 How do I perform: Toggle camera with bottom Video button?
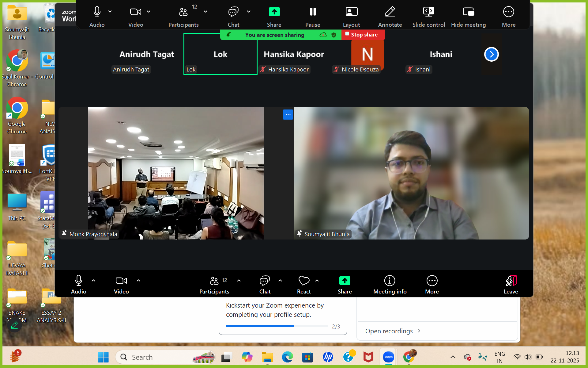tap(121, 281)
